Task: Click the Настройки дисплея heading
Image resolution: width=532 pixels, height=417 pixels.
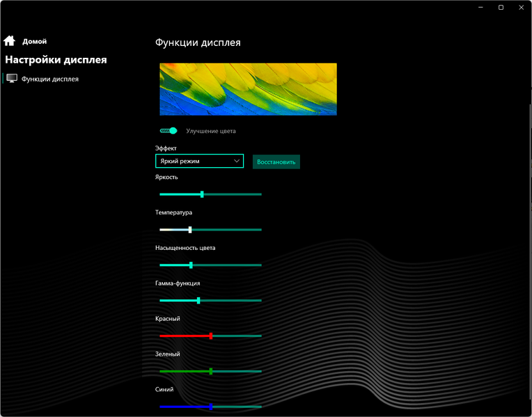Action: (x=56, y=60)
